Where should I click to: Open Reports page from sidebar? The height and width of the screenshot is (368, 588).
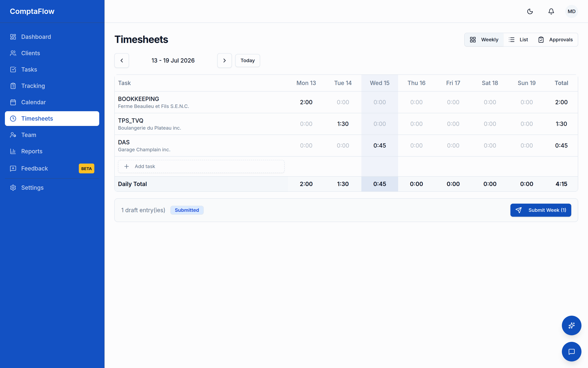click(52, 151)
